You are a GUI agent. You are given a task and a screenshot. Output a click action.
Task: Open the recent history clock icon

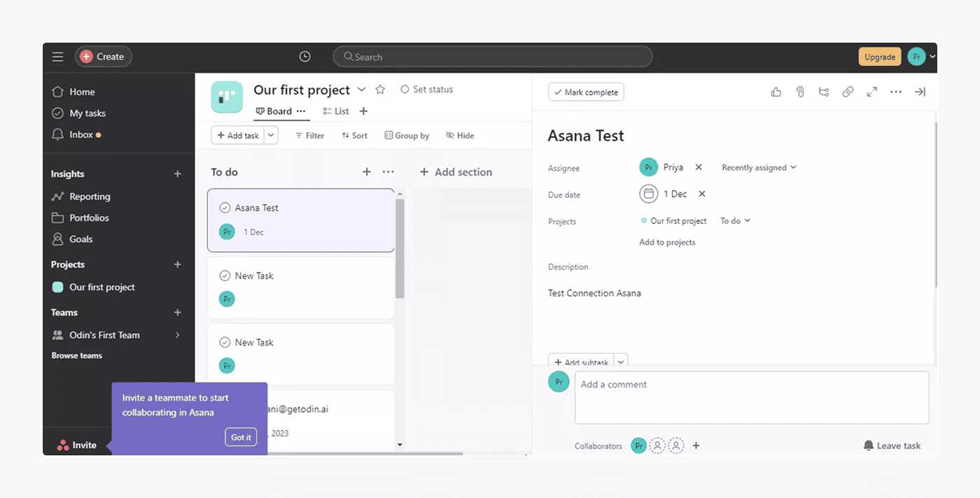(304, 57)
